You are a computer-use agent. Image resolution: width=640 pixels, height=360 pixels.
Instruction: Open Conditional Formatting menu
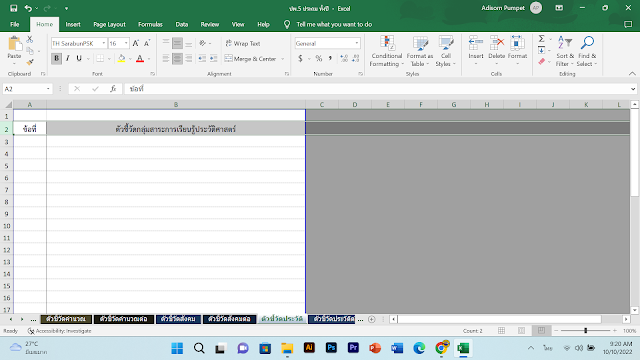(387, 51)
